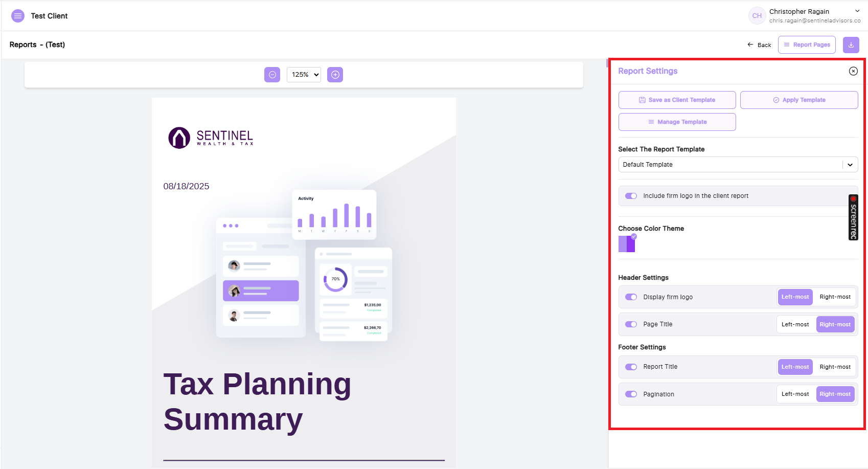Click the cover page dashboard illustration
Screen dimensions: 868x469
tap(304, 265)
